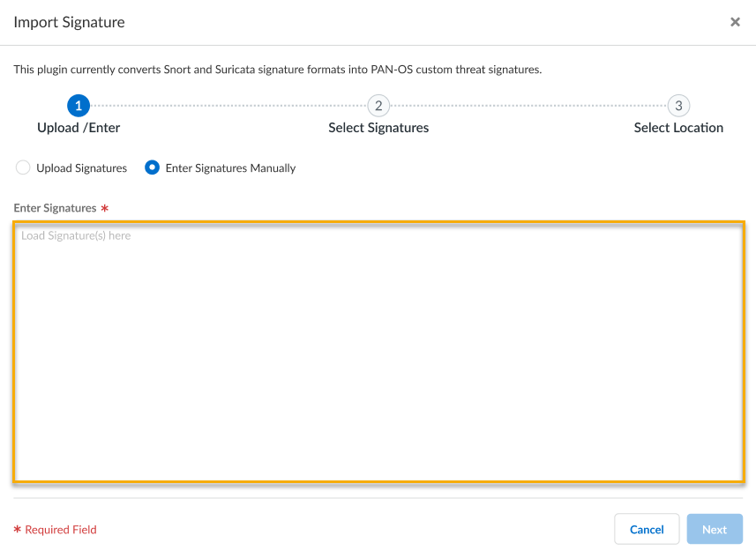Go to the Upload /Enter step label
Screen dimensions: 756x558
click(79, 128)
